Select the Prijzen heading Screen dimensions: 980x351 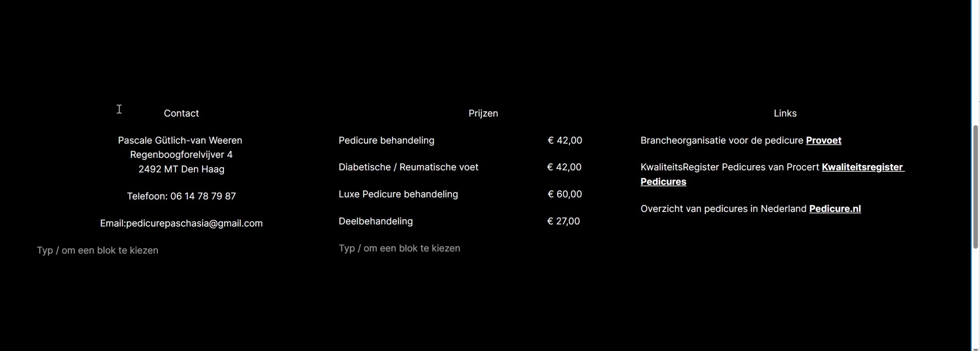point(483,113)
